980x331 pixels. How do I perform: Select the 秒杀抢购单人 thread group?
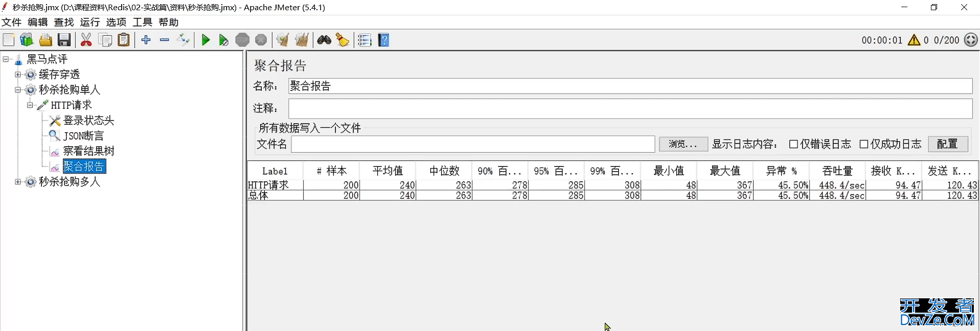pyautogui.click(x=70, y=90)
